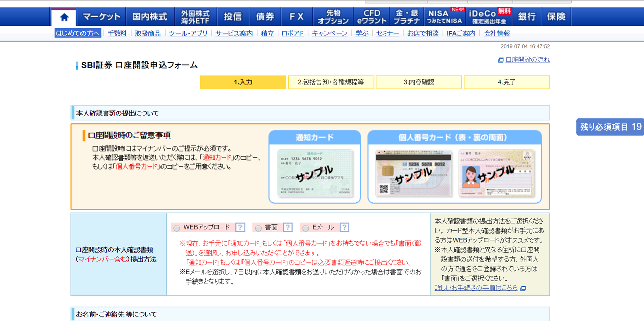Open the マーケット menu tab
Screen dimensions: 644x321
point(102,17)
